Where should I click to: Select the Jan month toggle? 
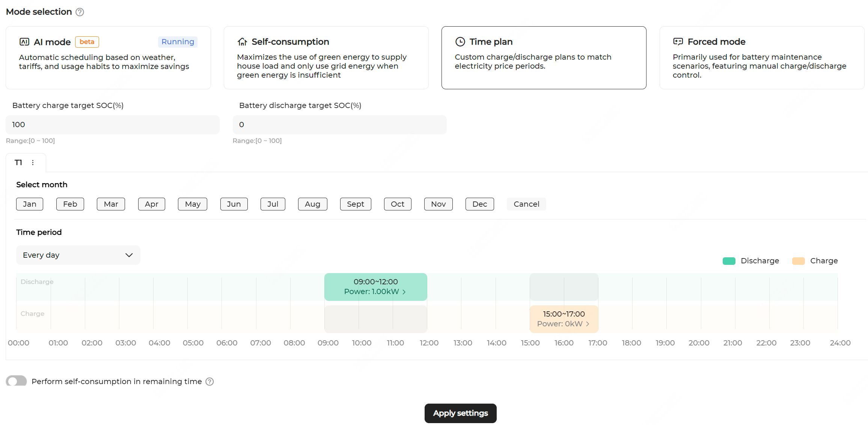pyautogui.click(x=30, y=204)
